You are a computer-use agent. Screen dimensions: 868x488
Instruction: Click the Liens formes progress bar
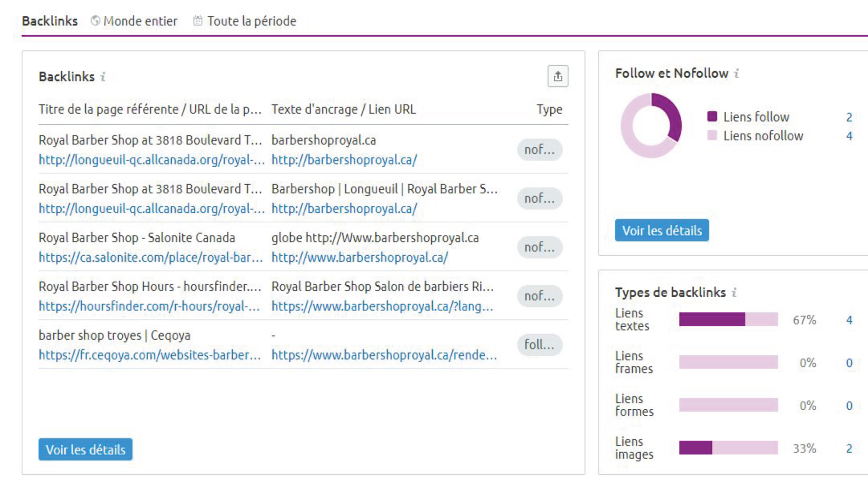coord(728,405)
